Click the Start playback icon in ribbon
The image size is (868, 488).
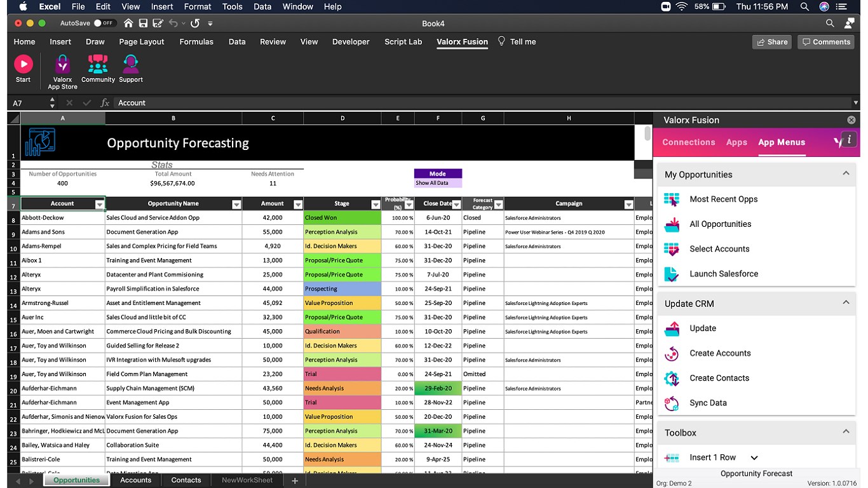(x=24, y=64)
